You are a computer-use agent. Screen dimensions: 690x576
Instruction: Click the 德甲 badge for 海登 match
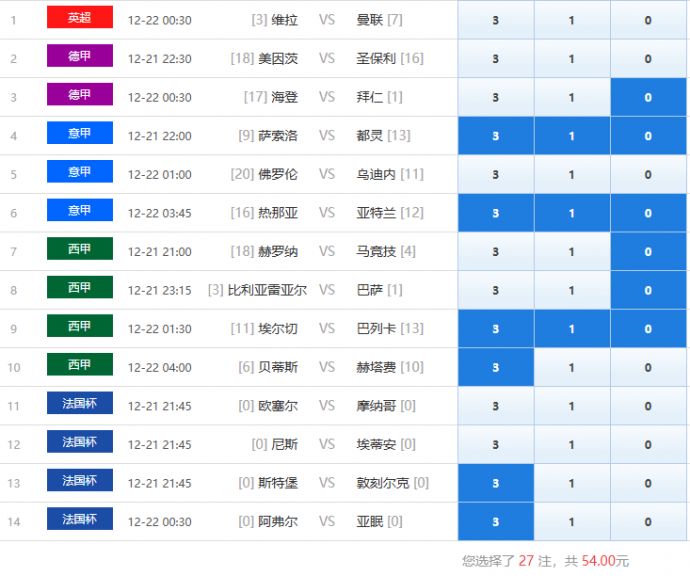80,94
